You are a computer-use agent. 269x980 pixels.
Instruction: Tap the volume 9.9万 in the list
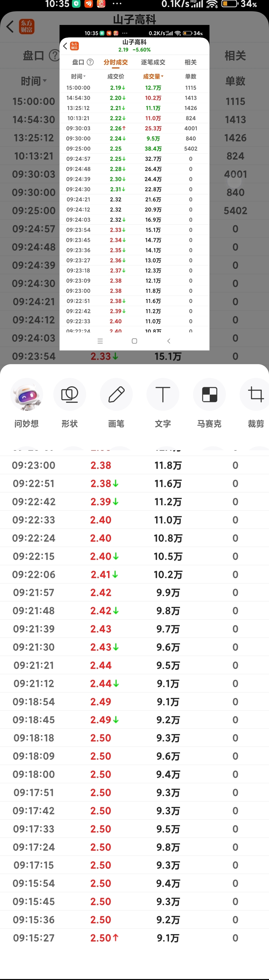pyautogui.click(x=168, y=592)
